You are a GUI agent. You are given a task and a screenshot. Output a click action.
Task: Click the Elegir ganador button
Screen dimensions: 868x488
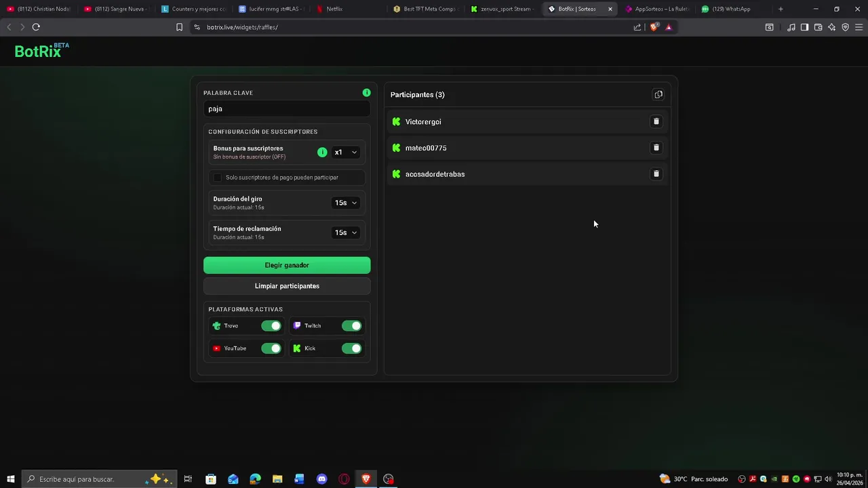pyautogui.click(x=287, y=266)
